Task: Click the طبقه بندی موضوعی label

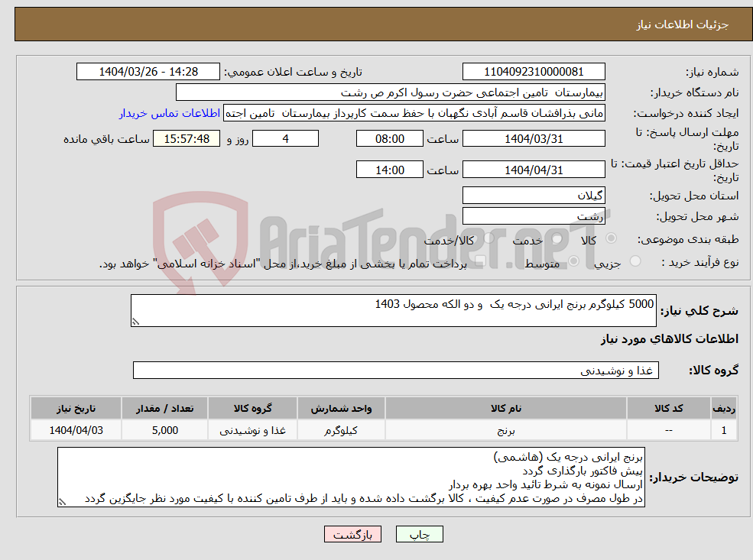Action: 688,239
